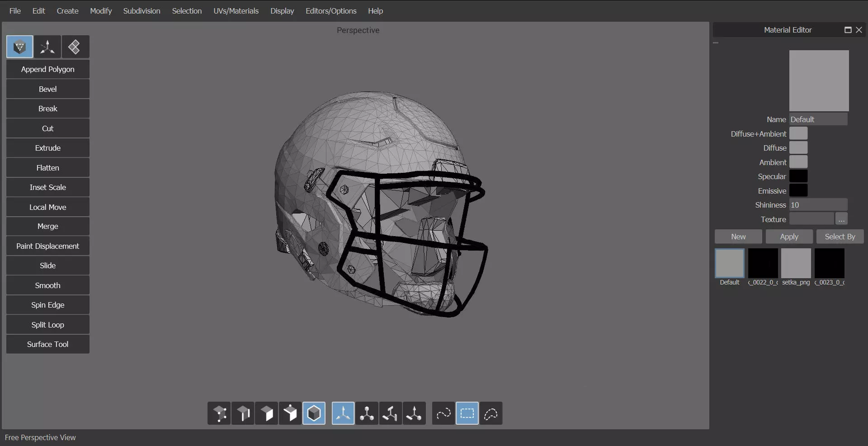Choose the lasso selection tool
Screen dimensions: 868x446
(491, 413)
